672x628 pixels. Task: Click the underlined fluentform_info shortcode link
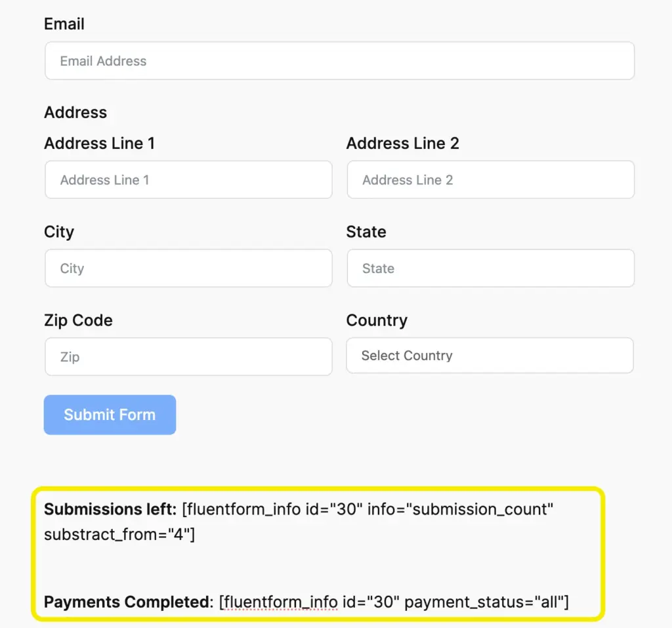pos(278,601)
